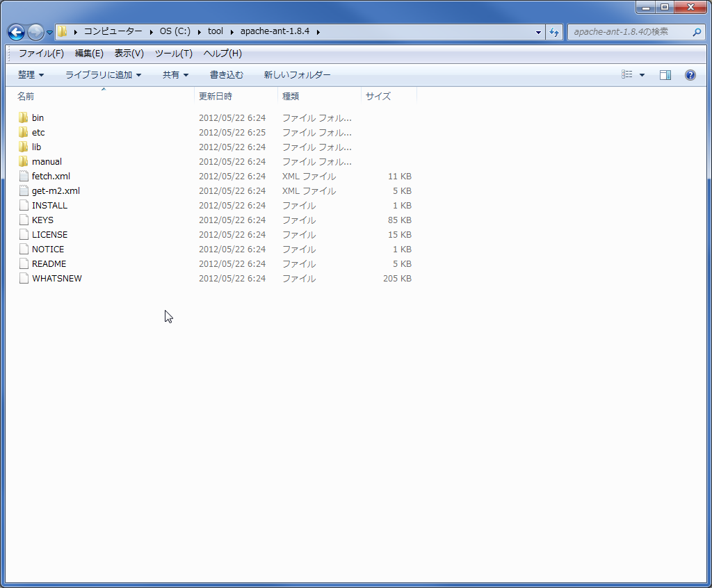712x588 pixels.
Task: Open the 表示(V) menu
Action: [129, 53]
